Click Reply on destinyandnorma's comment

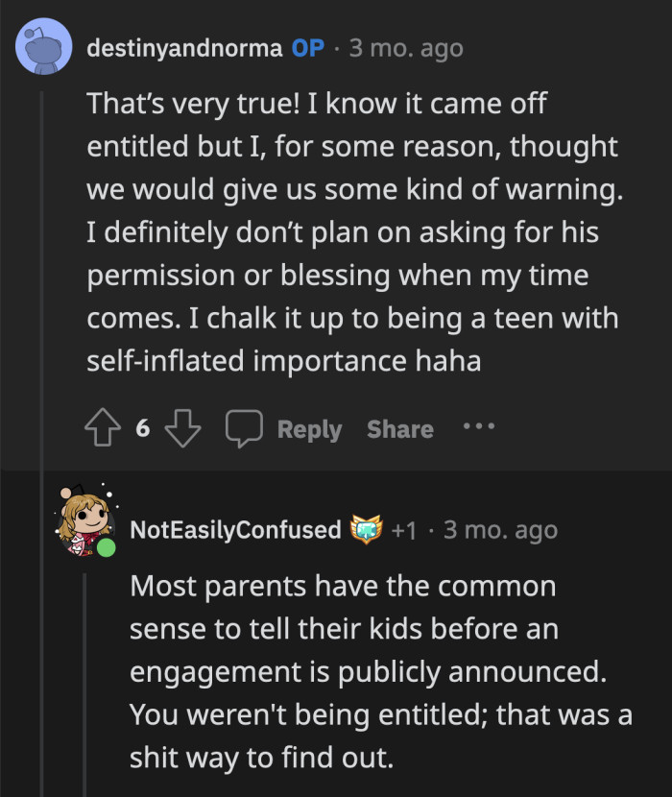coord(309,429)
